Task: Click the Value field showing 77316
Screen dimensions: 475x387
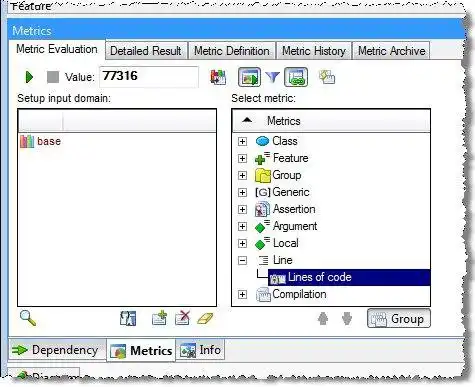Action: click(149, 77)
